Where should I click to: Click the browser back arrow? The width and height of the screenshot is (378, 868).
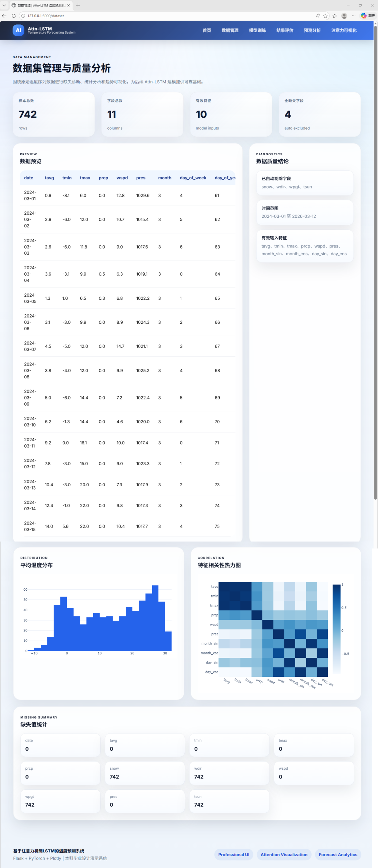pyautogui.click(x=4, y=16)
